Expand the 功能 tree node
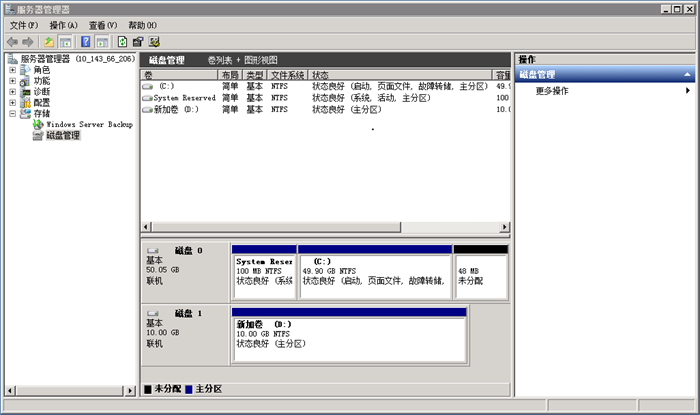This screenshot has width=700, height=415. click(x=12, y=81)
